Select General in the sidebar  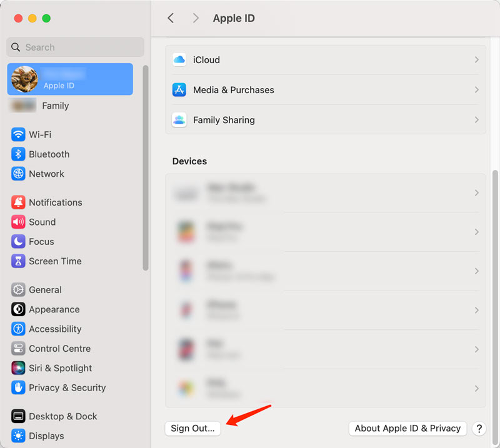pyautogui.click(x=70, y=290)
